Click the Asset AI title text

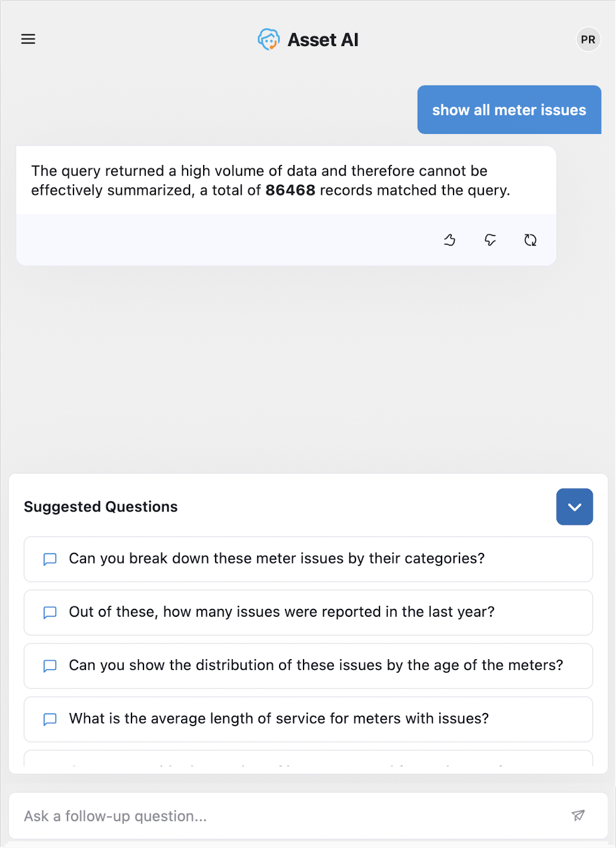[x=323, y=40]
